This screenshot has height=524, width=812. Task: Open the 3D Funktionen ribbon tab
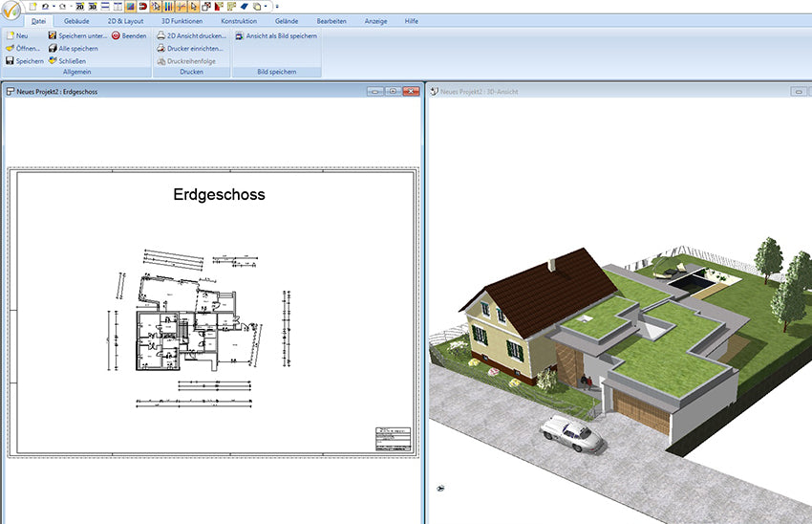click(182, 20)
